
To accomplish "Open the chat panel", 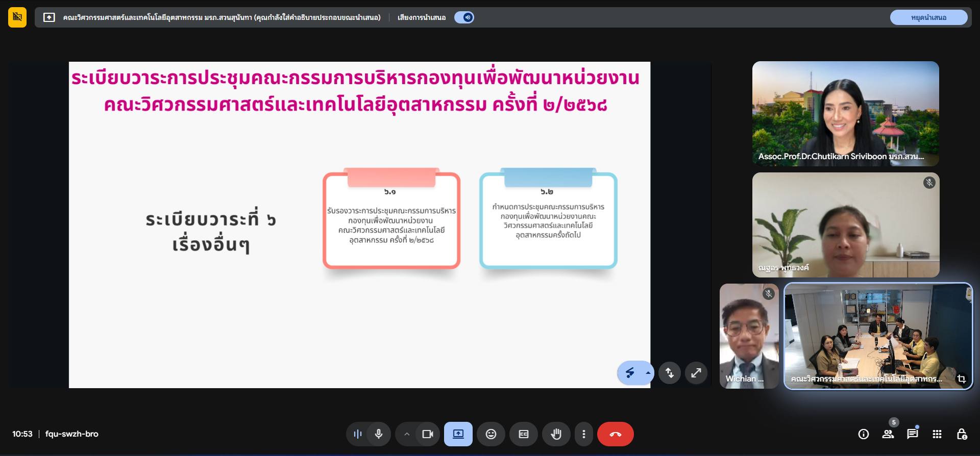I will pyautogui.click(x=912, y=434).
